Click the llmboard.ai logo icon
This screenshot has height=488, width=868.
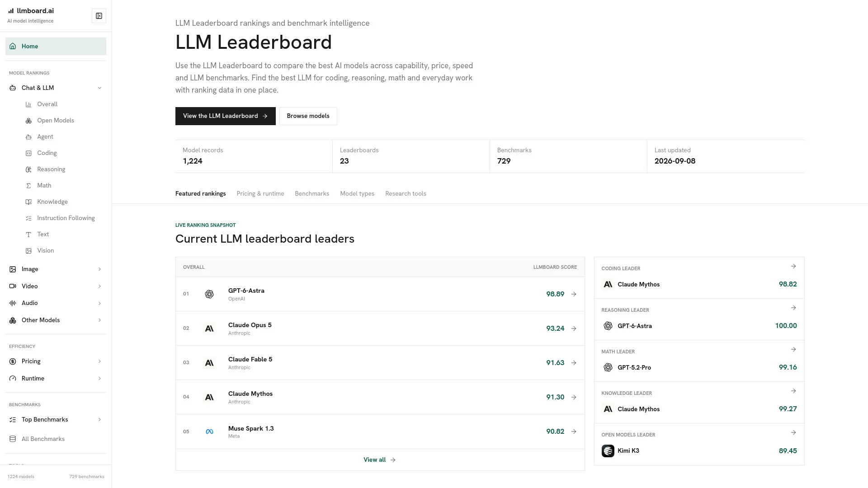tap(11, 11)
